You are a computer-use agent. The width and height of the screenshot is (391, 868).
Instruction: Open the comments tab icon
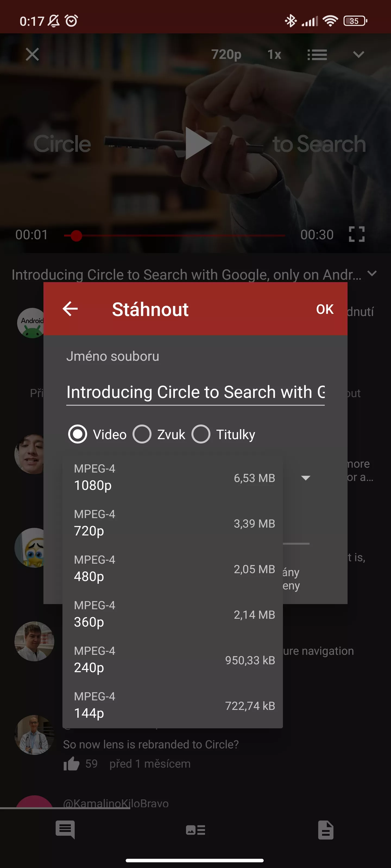point(65,829)
